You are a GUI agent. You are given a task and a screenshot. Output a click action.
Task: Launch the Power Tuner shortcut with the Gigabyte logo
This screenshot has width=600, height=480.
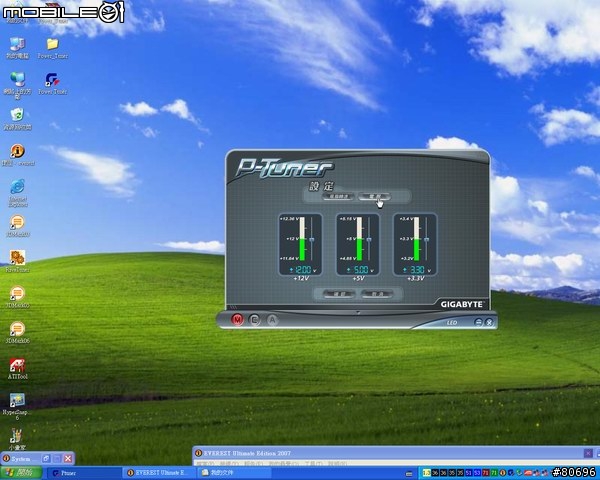pos(52,84)
